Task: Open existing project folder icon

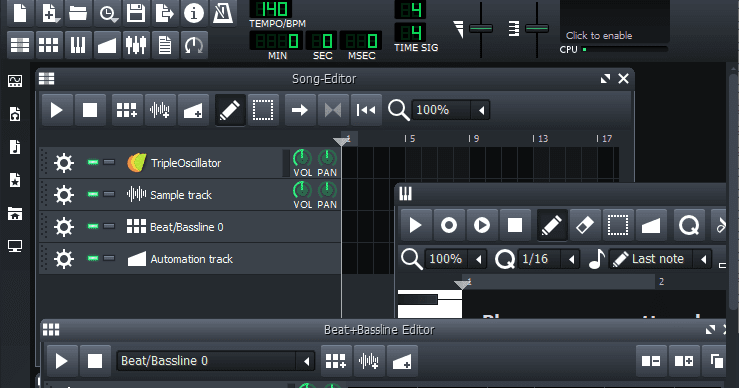Action: point(78,13)
